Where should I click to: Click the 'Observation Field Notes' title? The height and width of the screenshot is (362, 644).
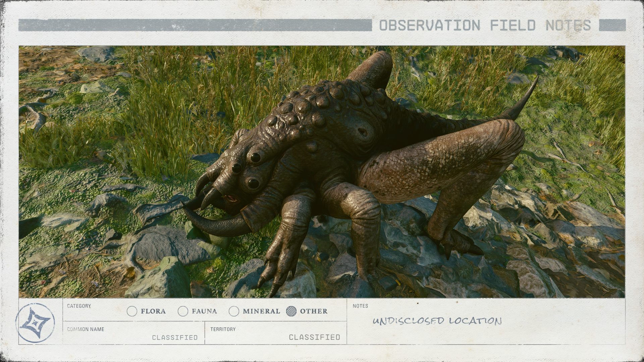(x=485, y=25)
